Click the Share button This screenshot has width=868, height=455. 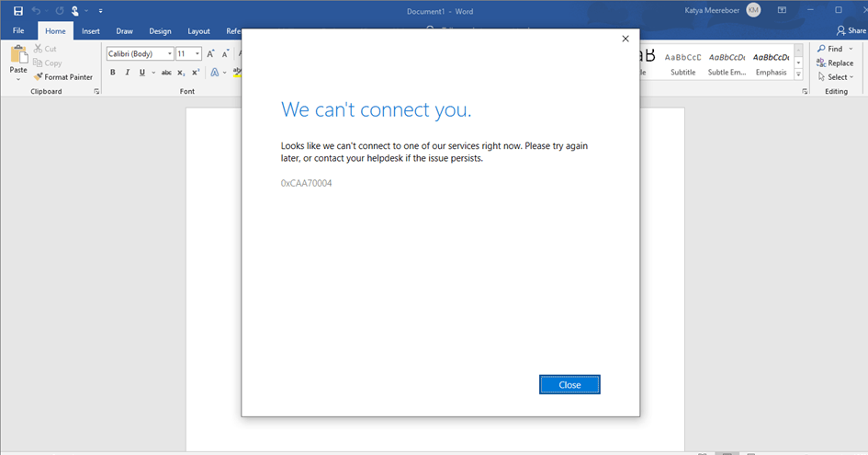[851, 30]
